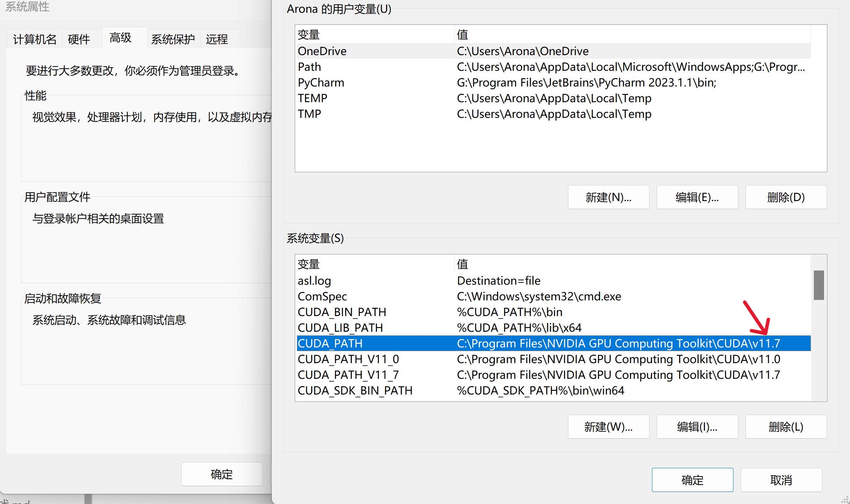Screen dimensions: 850x504
Task: Select the ComSpec system variable
Action: point(554,296)
